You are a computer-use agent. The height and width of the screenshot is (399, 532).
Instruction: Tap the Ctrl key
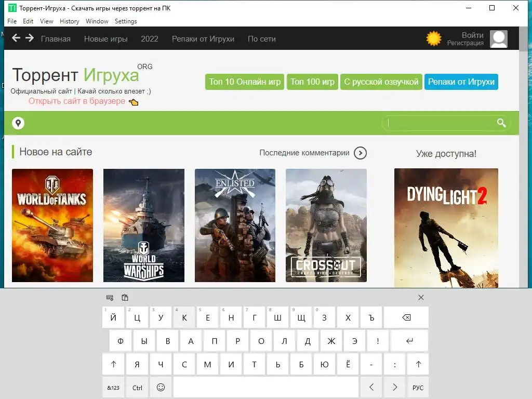coord(137,388)
